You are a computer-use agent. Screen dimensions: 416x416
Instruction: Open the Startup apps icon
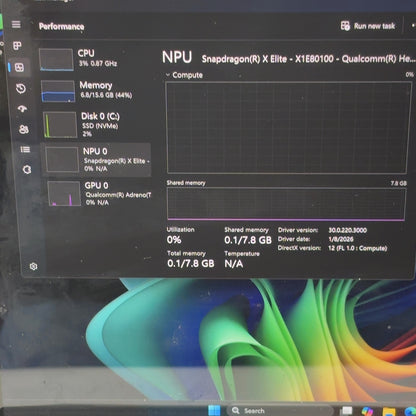[22, 109]
